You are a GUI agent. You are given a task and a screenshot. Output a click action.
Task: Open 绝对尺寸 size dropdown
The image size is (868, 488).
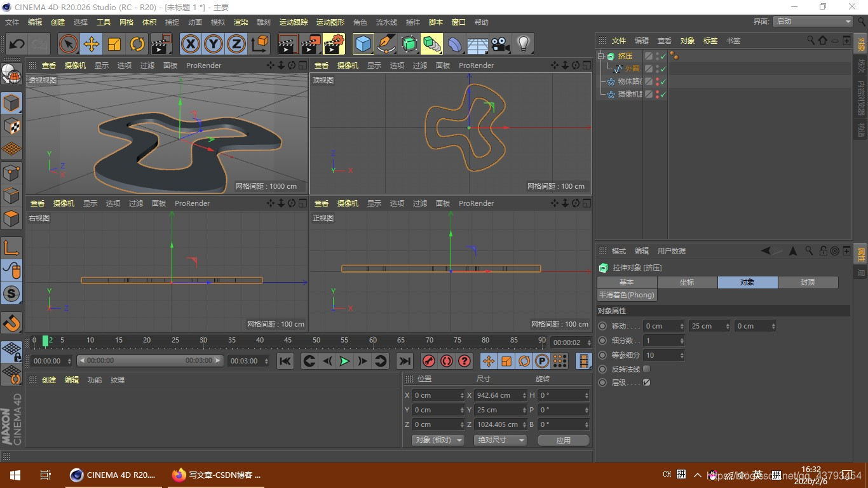pyautogui.click(x=500, y=440)
